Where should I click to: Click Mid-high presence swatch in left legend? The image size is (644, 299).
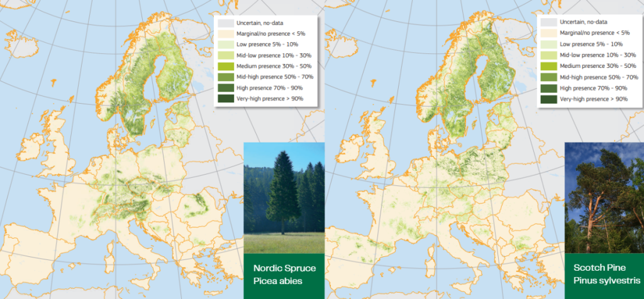click(226, 77)
